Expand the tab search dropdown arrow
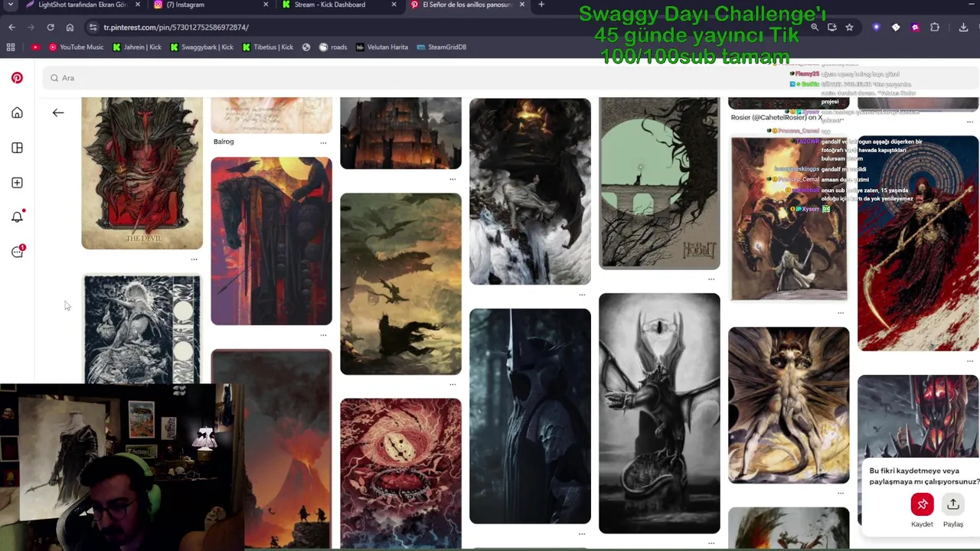Screen dimensions: 980x551 pos(10,5)
